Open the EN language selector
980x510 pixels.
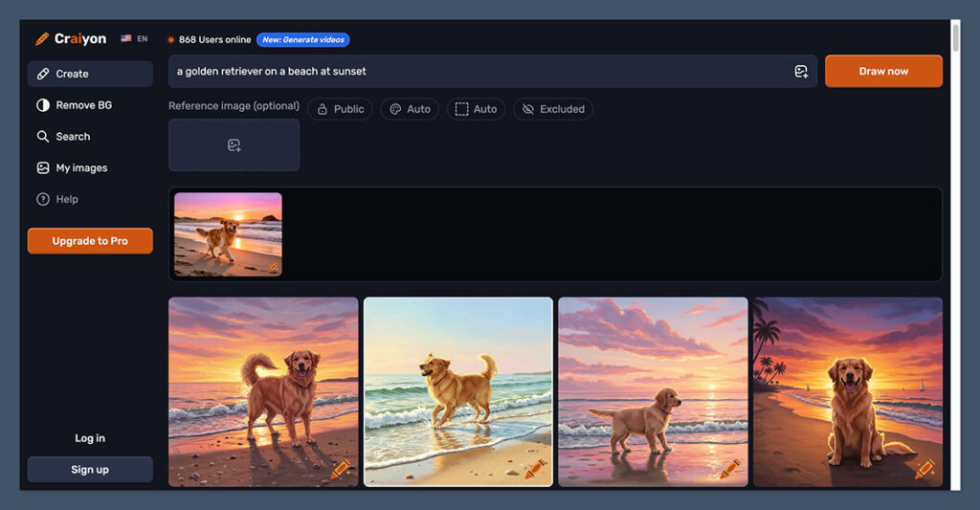134,38
